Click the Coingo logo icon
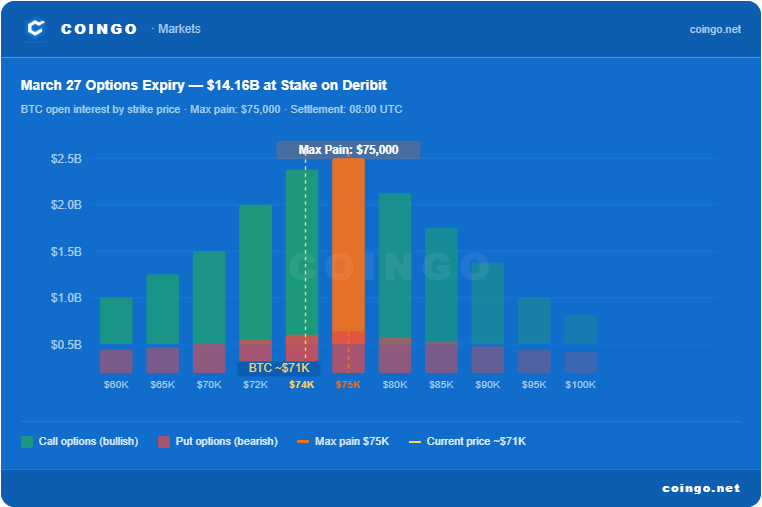The width and height of the screenshot is (762, 507). [x=36, y=29]
